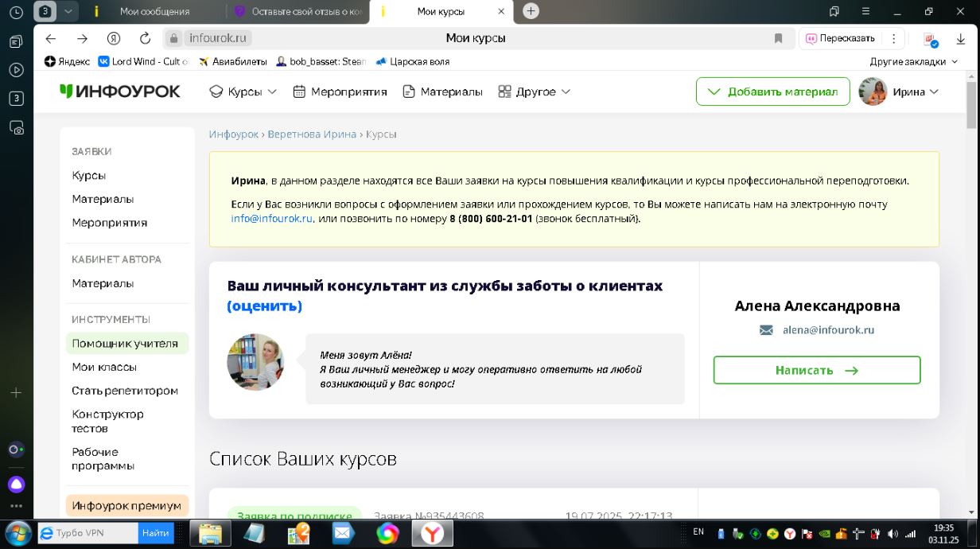Open Другие закладки bookmarks folder
Screen dimensions: 980x549
click(x=912, y=61)
